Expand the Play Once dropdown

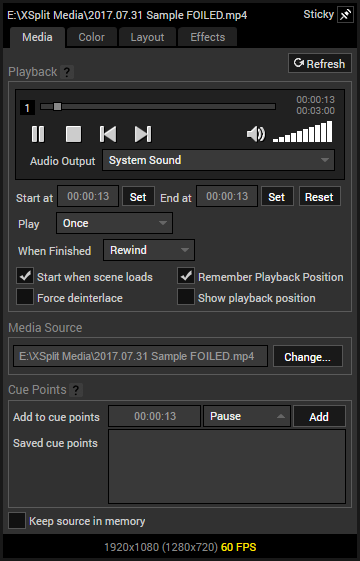click(x=115, y=223)
